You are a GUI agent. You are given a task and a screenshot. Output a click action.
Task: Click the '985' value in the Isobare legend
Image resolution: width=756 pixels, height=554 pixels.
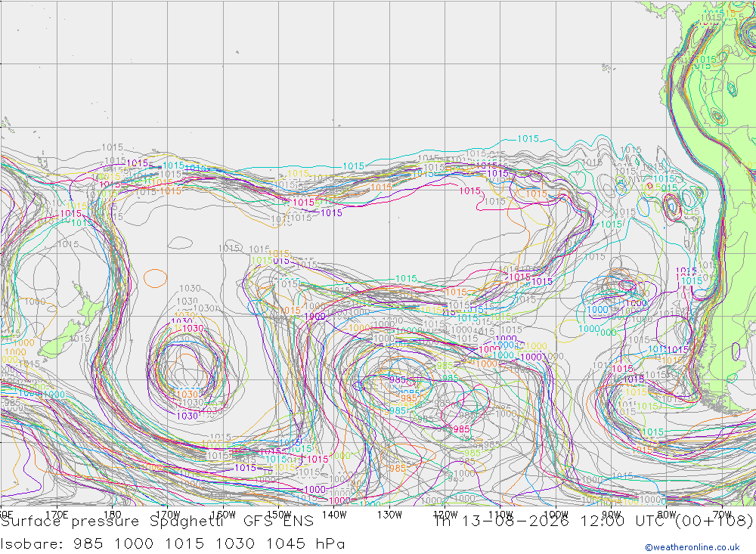(88, 544)
